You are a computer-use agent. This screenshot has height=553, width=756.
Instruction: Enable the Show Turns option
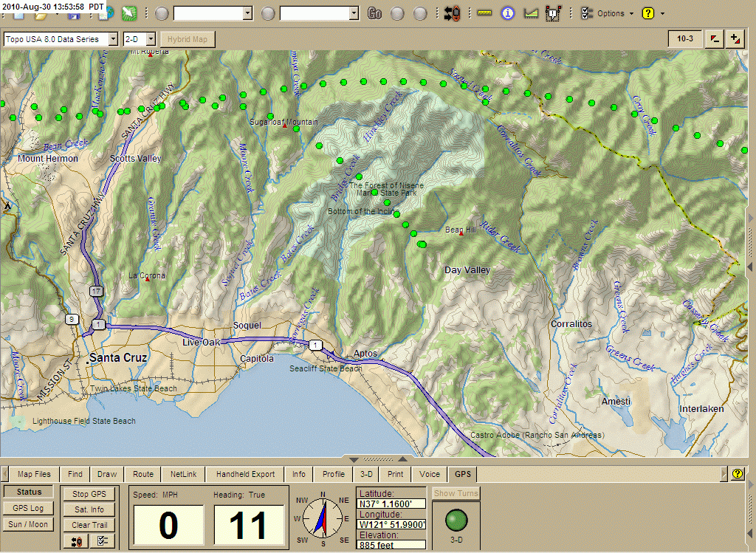tap(455, 492)
